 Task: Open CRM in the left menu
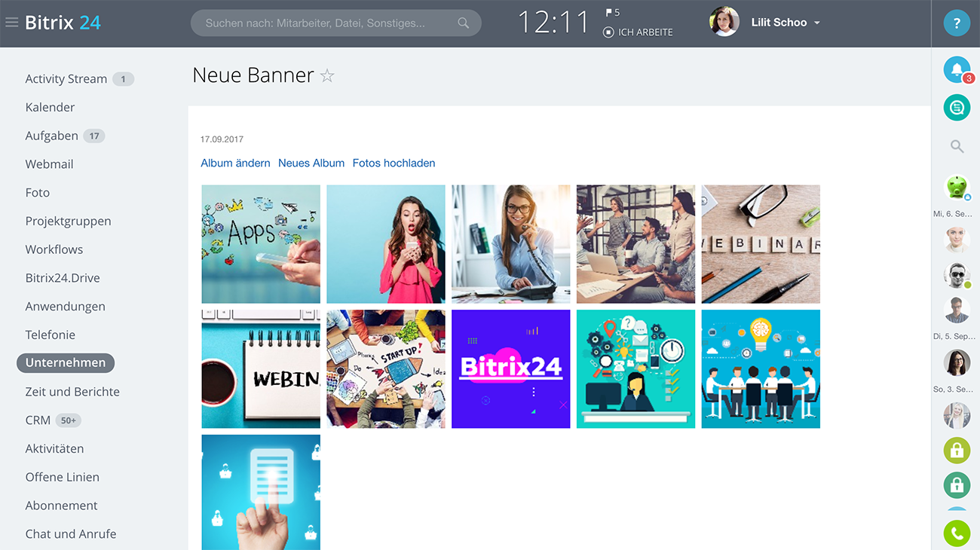38,420
